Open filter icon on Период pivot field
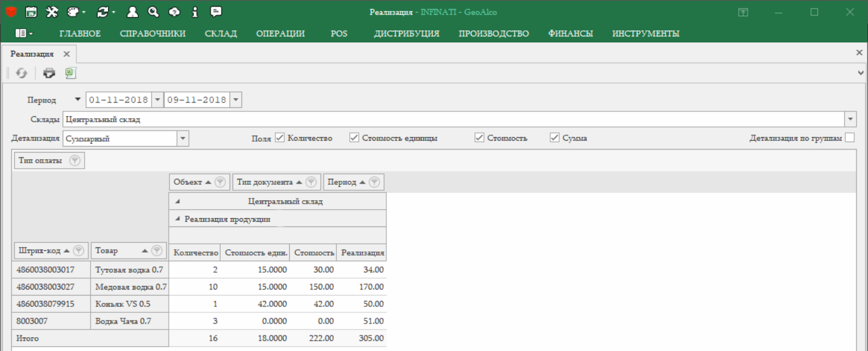This screenshot has width=868, height=351. [x=374, y=182]
